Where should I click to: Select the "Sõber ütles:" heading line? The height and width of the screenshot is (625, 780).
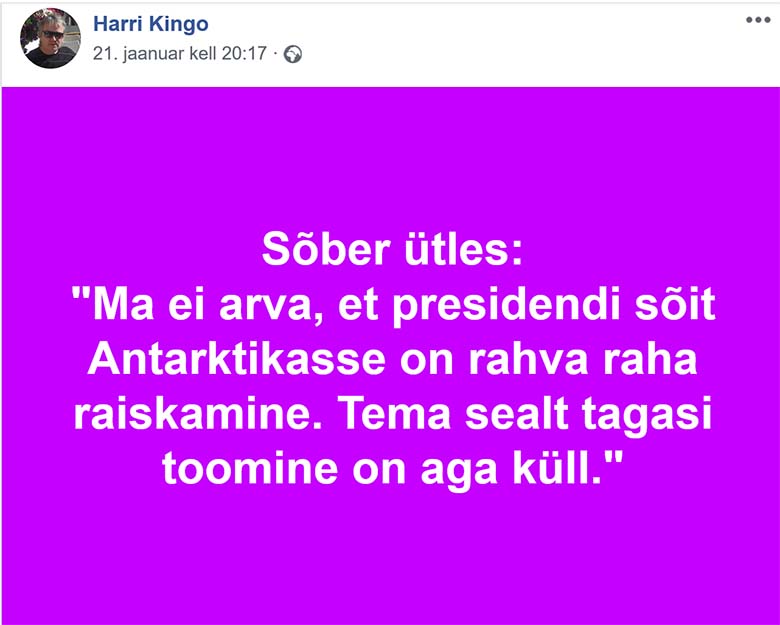pyautogui.click(x=392, y=249)
